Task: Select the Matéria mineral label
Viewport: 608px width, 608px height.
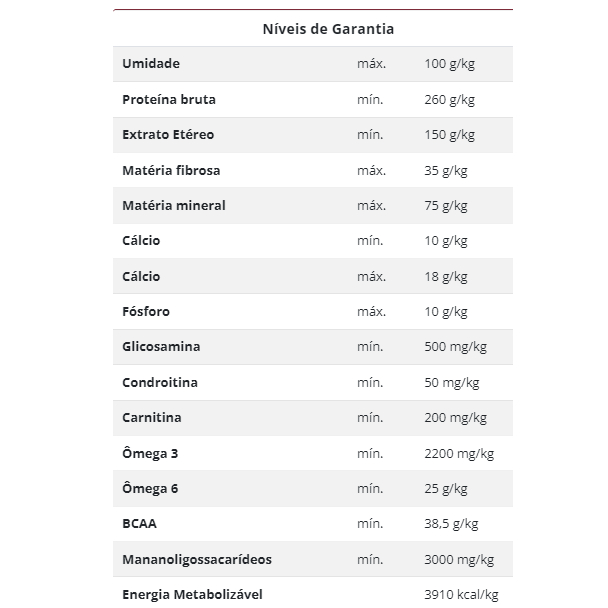Action: point(174,206)
